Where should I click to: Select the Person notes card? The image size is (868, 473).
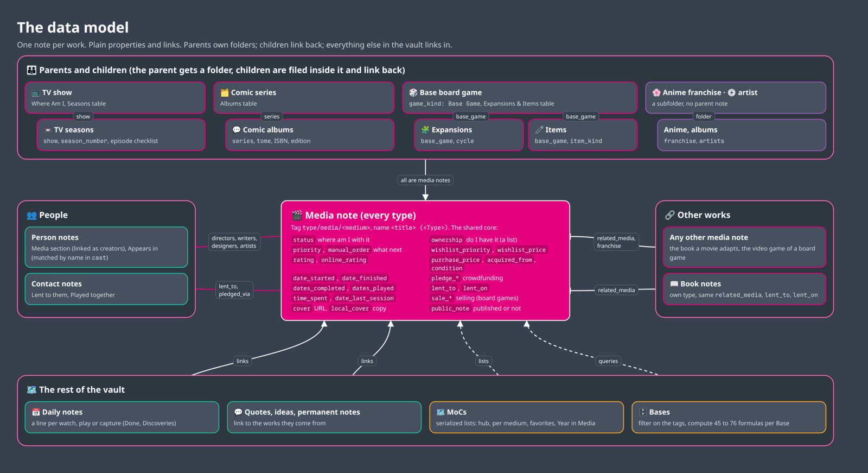106,247
